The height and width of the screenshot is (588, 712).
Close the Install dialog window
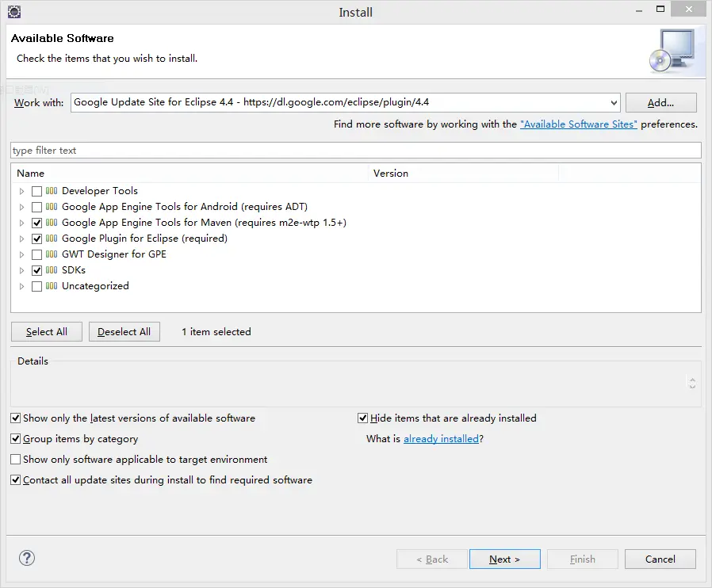pyautogui.click(x=689, y=9)
